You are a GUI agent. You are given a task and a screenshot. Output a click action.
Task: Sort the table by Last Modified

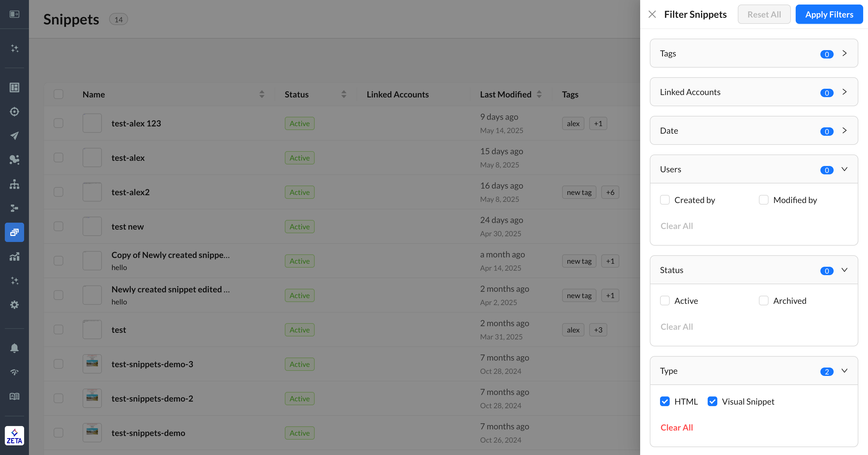539,94
